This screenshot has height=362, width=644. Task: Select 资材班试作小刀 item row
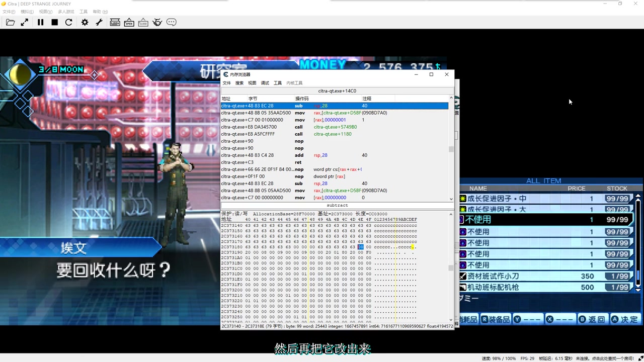(x=546, y=276)
